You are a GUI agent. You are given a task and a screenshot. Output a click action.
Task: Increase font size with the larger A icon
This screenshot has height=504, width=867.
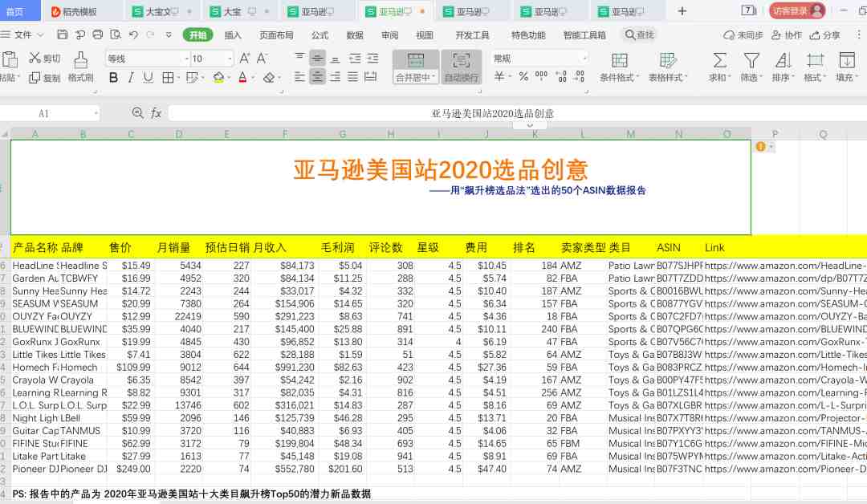click(244, 58)
